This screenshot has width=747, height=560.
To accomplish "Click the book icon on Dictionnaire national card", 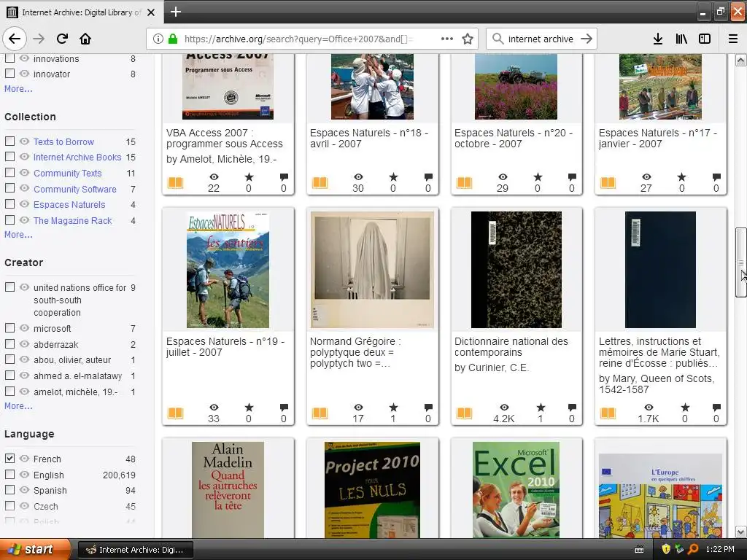I will pyautogui.click(x=464, y=413).
